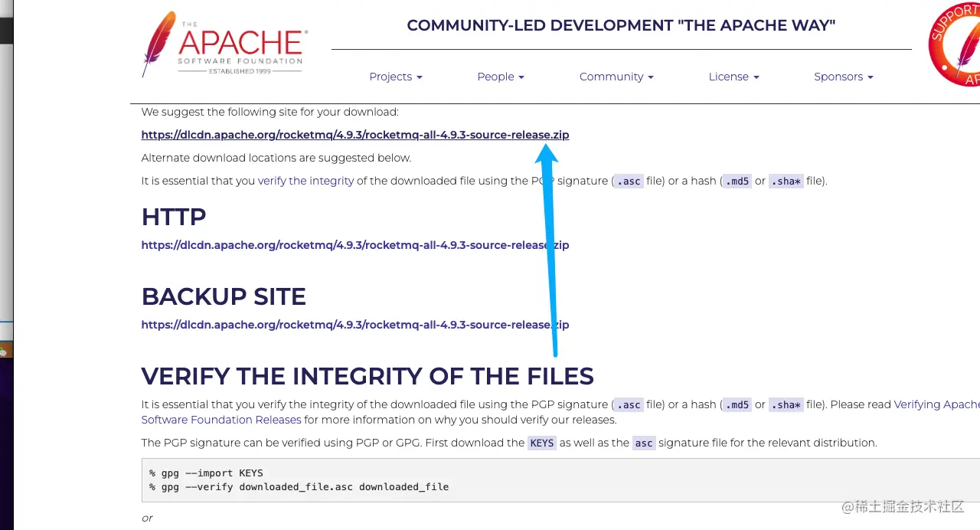Click the 'gpg --verify downloaded_file.asc' command line
Viewport: 980px width, 530px height.
click(299, 486)
